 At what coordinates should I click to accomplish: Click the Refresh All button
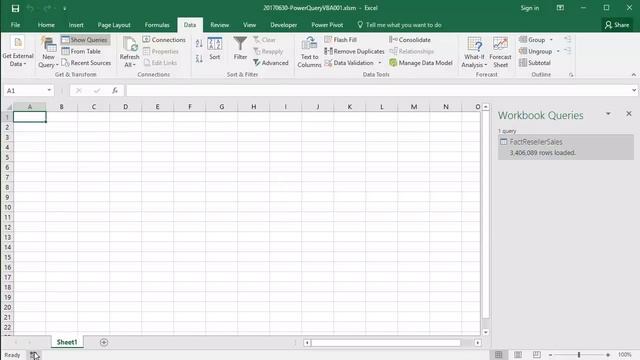coord(129,52)
